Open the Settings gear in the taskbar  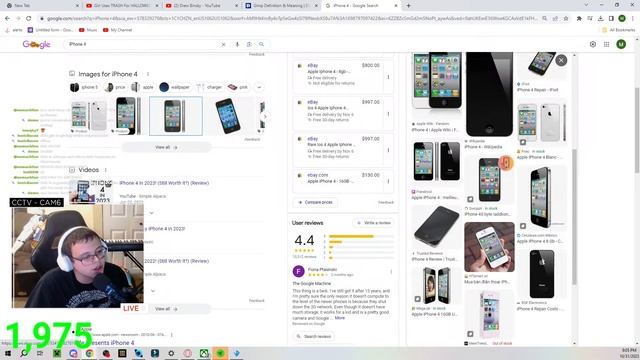171,353
